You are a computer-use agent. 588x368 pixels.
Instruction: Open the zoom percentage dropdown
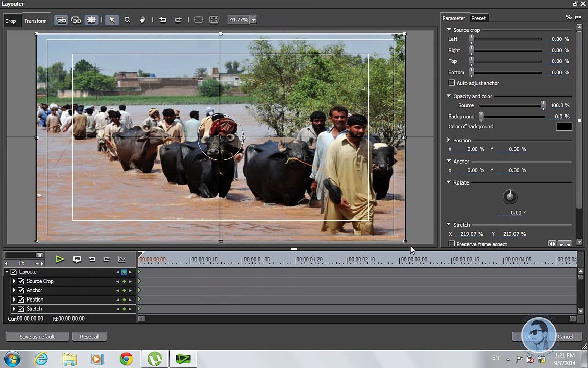tap(253, 20)
